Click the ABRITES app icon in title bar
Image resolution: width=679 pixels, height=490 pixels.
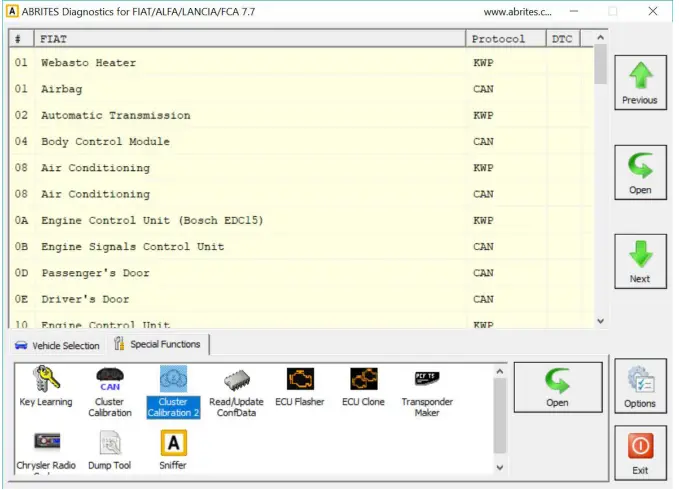click(x=12, y=11)
